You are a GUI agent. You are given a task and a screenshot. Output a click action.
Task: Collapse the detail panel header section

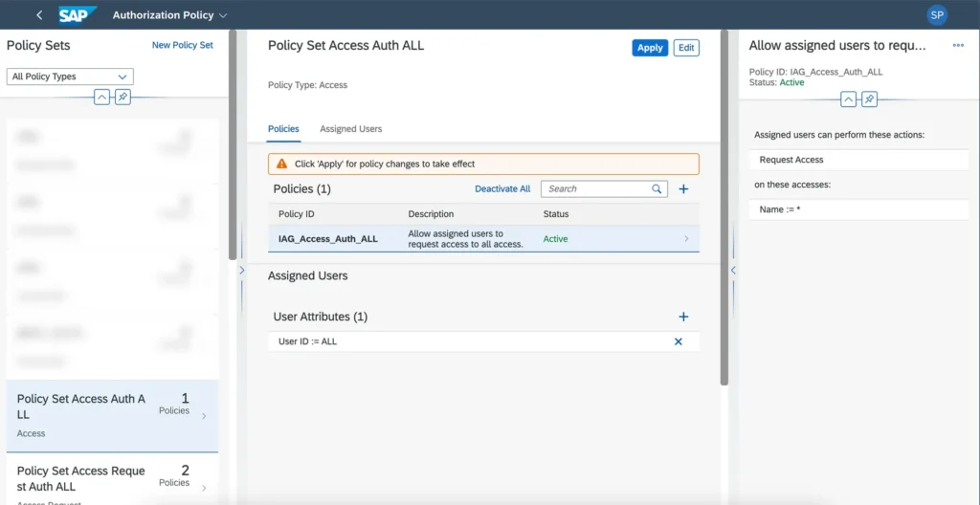(848, 99)
